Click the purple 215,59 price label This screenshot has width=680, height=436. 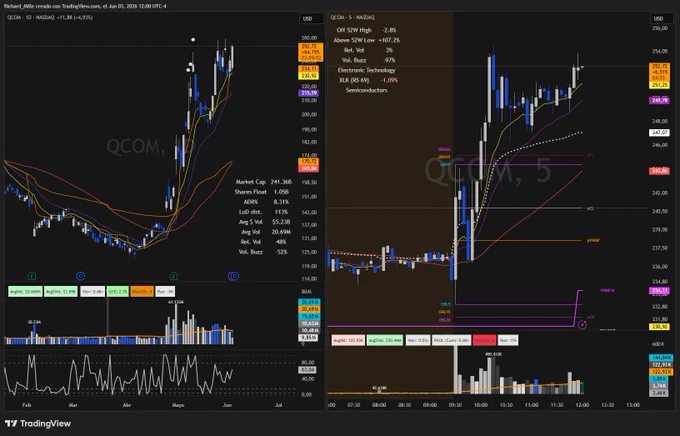pos(309,93)
